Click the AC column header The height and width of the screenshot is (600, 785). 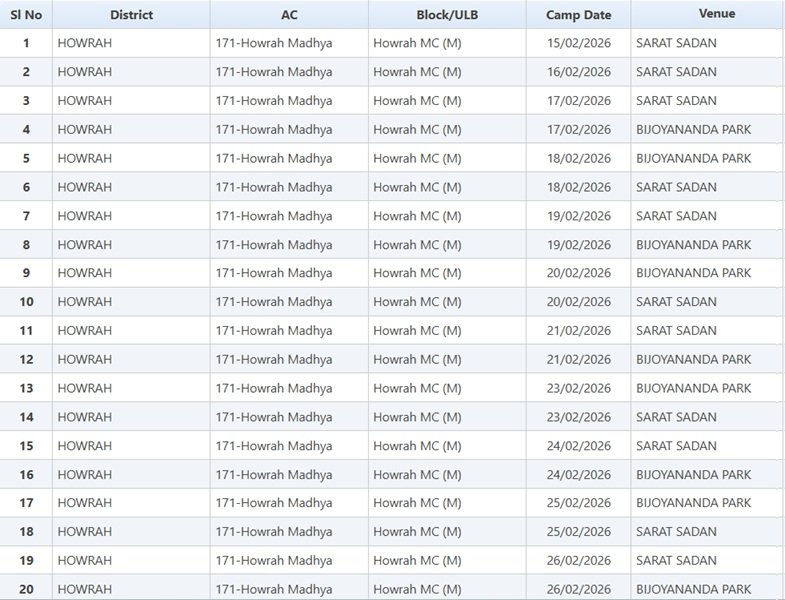coord(289,15)
